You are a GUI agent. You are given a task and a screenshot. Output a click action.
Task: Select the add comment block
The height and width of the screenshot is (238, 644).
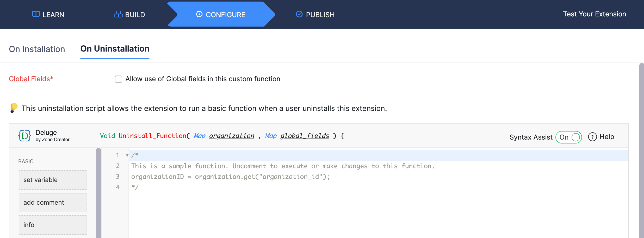pyautogui.click(x=52, y=203)
